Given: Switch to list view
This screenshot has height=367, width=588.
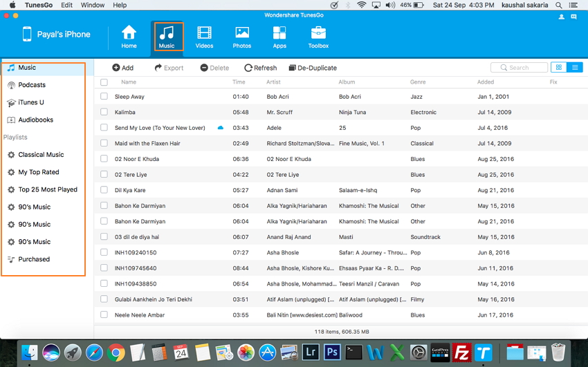Looking at the screenshot, I should pos(575,68).
